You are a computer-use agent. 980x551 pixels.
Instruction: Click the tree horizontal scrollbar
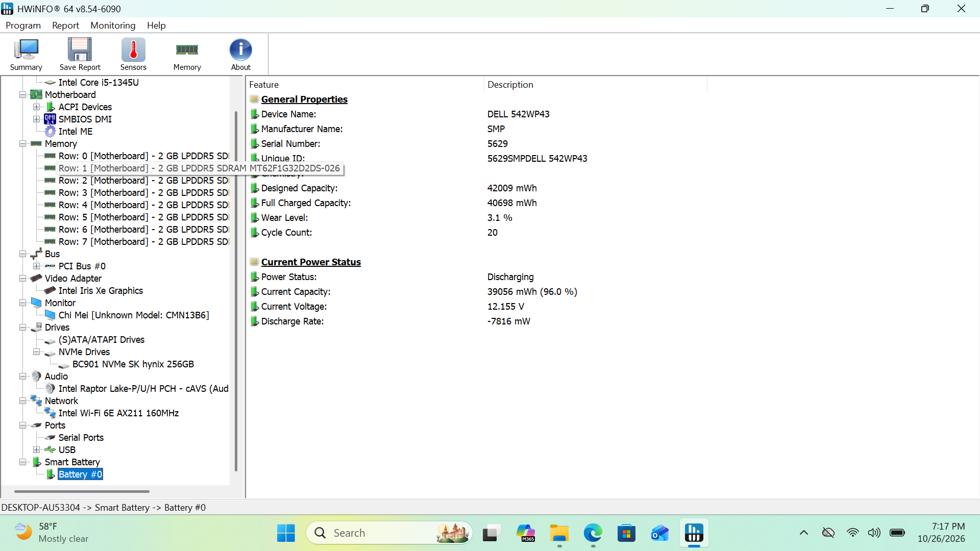[x=82, y=492]
